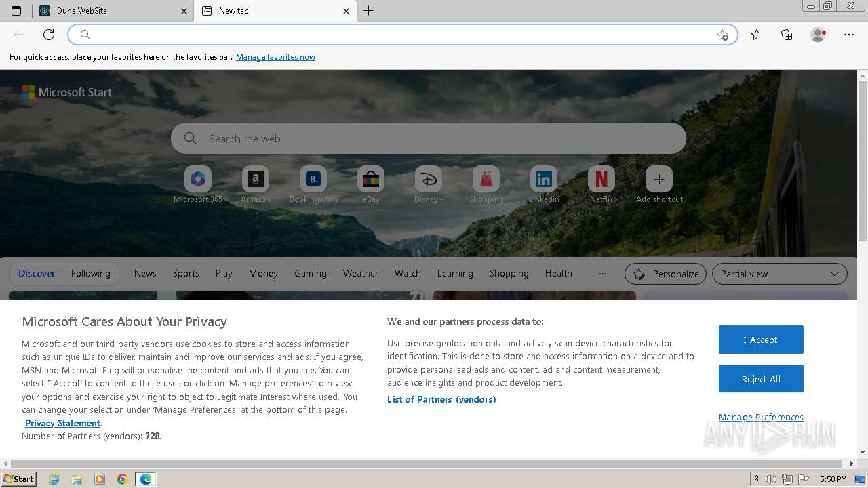Image resolution: width=868 pixels, height=488 pixels.
Task: Click the horizontal scrollbar right arrow
Action: click(852, 464)
